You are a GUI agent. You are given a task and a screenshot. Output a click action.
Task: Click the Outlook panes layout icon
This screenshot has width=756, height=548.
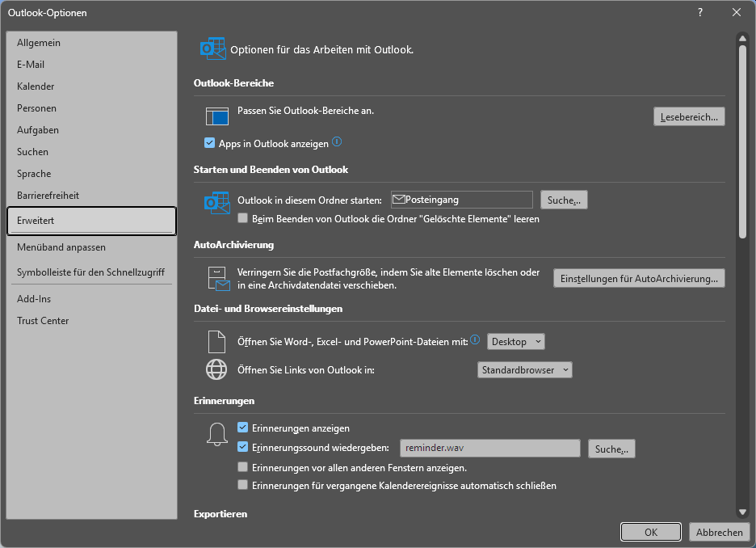tap(217, 116)
